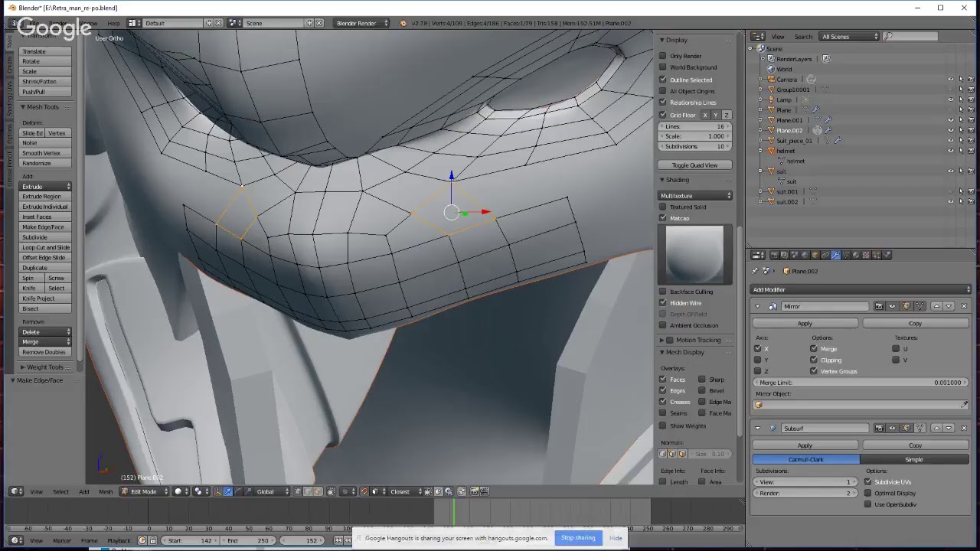
Task: Open the Object Data tab (triangle mesh icon)
Action: point(845,255)
